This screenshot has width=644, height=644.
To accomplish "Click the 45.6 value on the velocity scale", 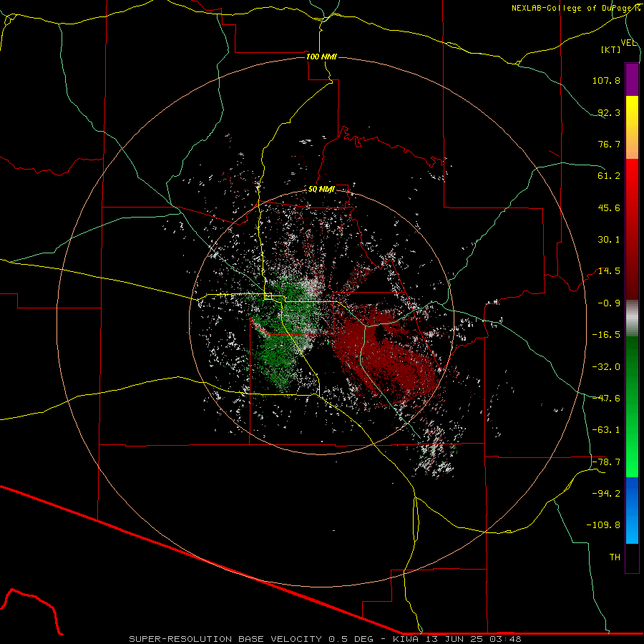I will point(609,208).
